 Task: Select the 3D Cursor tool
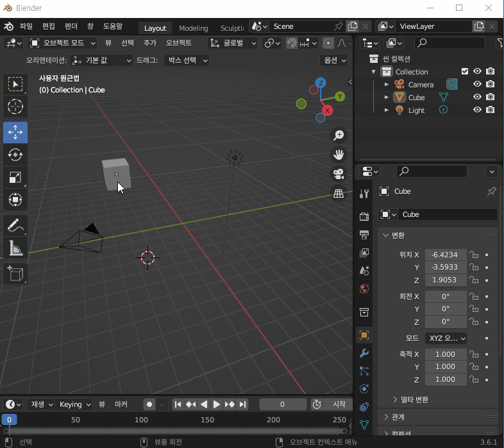[15, 107]
